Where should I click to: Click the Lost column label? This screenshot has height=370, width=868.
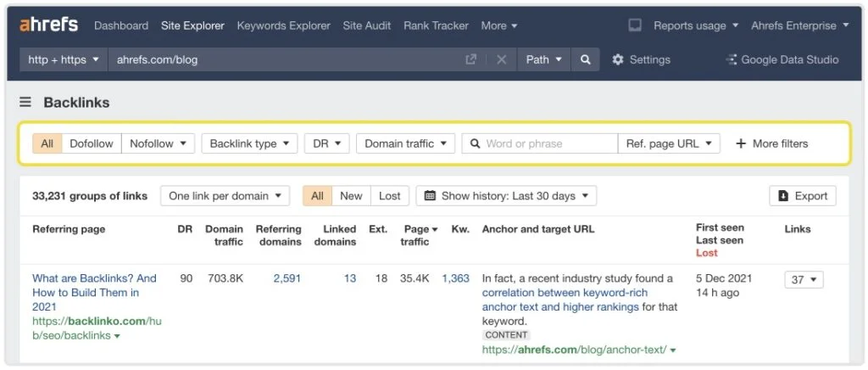[x=706, y=253]
